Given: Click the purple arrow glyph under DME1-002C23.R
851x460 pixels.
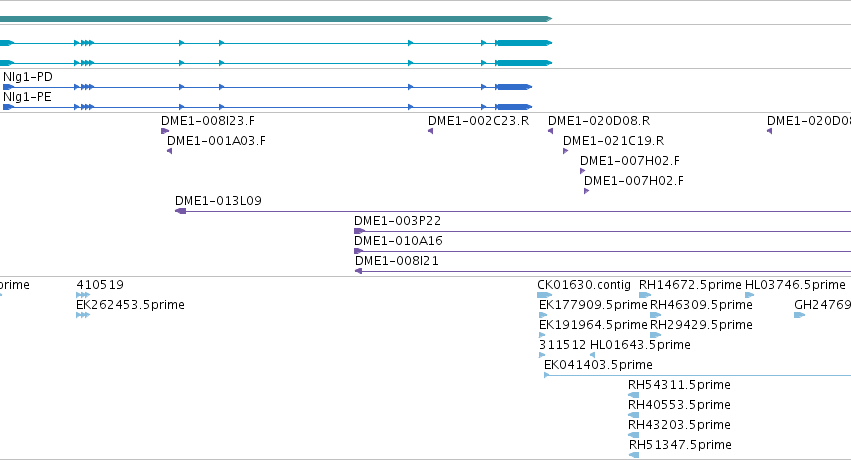Looking at the screenshot, I should click(430, 131).
